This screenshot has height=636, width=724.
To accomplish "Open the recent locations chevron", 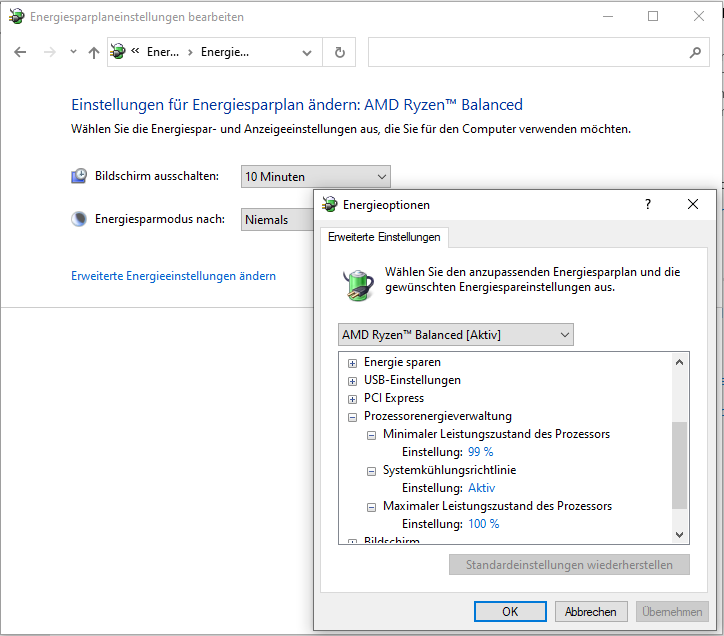I will (73, 52).
